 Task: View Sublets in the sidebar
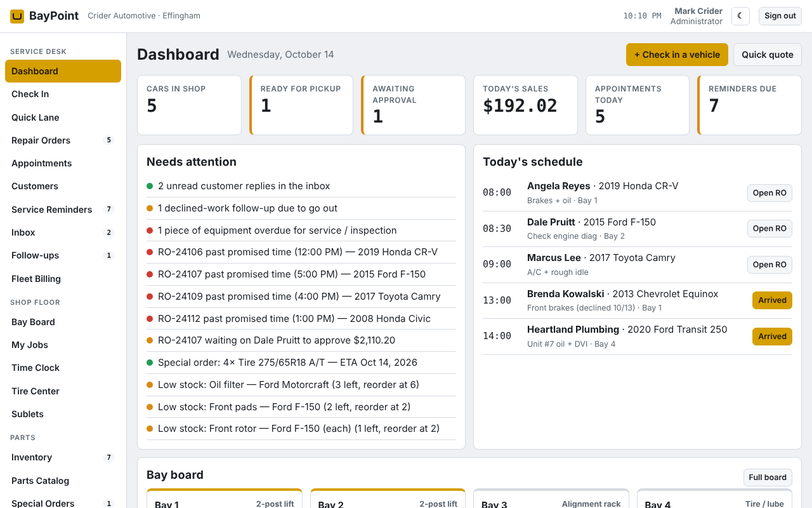(63, 414)
